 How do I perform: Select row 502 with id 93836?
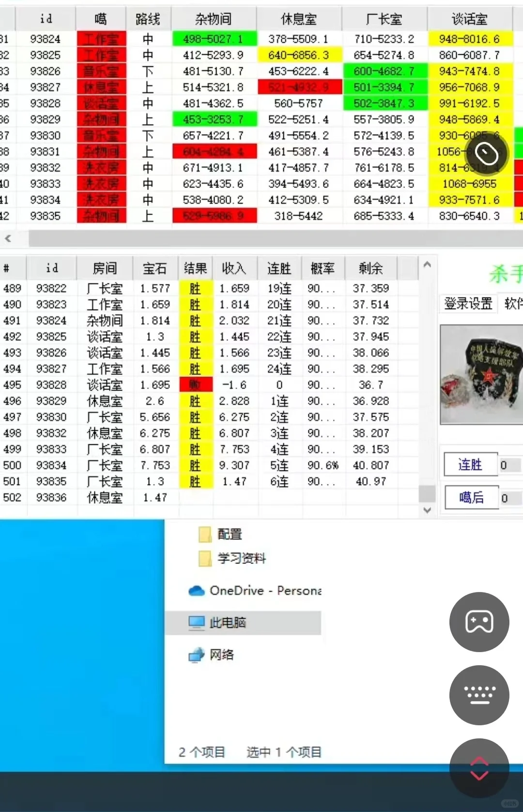tap(209, 498)
